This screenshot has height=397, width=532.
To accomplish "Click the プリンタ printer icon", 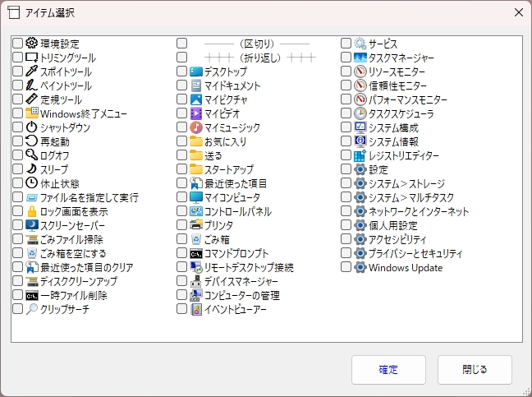I will (x=195, y=225).
